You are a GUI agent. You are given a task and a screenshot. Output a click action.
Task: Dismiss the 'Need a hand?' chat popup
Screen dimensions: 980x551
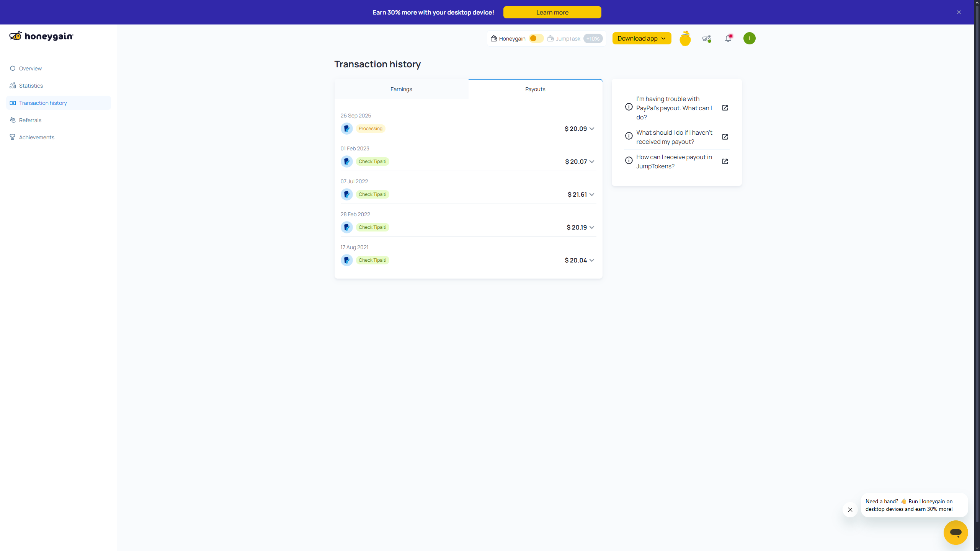pos(850,510)
